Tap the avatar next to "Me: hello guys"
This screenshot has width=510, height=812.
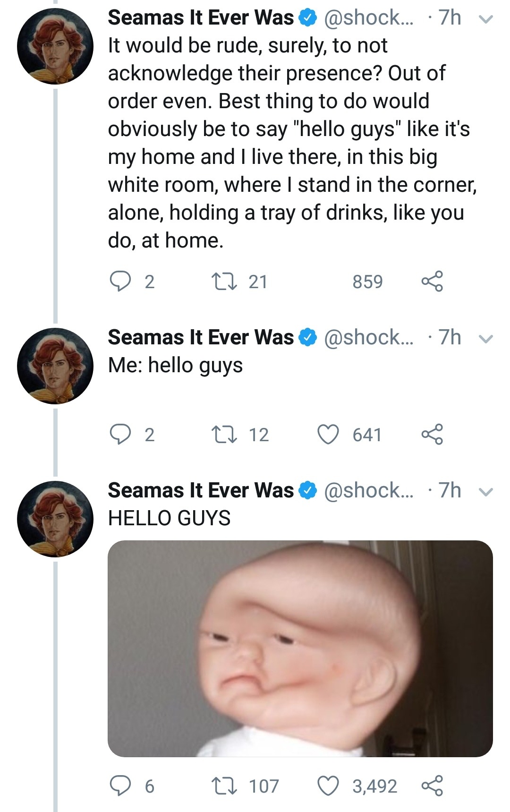(55, 366)
